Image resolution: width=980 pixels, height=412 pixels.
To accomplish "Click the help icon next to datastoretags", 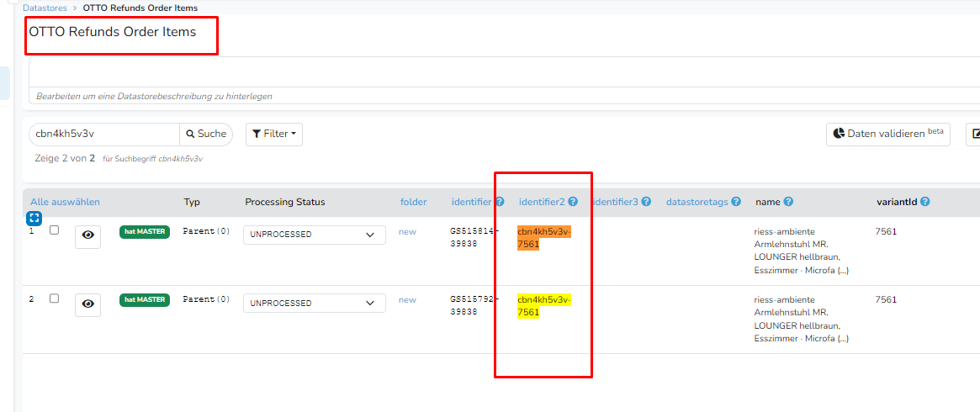I will point(736,202).
